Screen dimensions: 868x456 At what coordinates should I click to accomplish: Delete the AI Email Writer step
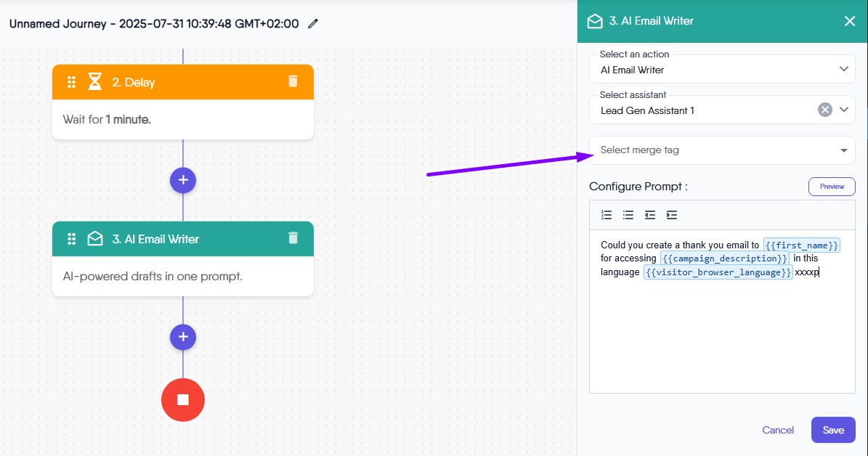tap(293, 238)
